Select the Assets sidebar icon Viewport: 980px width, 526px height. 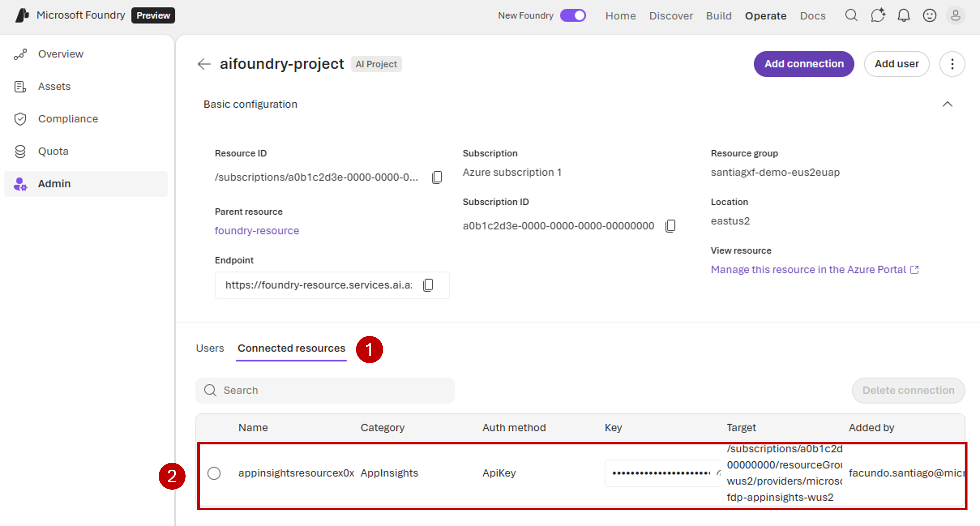21,86
